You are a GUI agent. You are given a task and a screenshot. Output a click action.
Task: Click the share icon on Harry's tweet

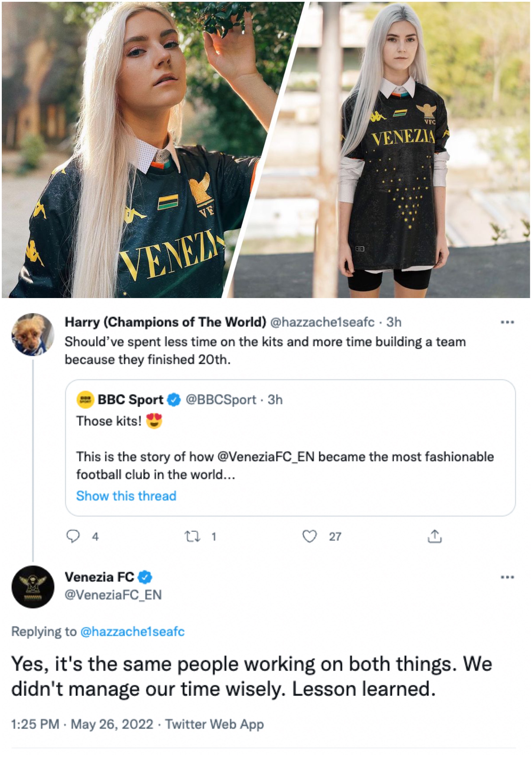point(434,536)
